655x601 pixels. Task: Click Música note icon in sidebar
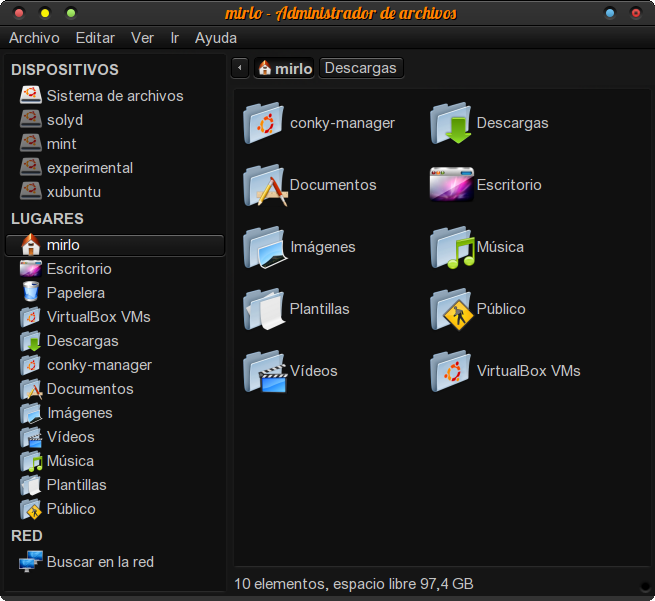pyautogui.click(x=31, y=461)
